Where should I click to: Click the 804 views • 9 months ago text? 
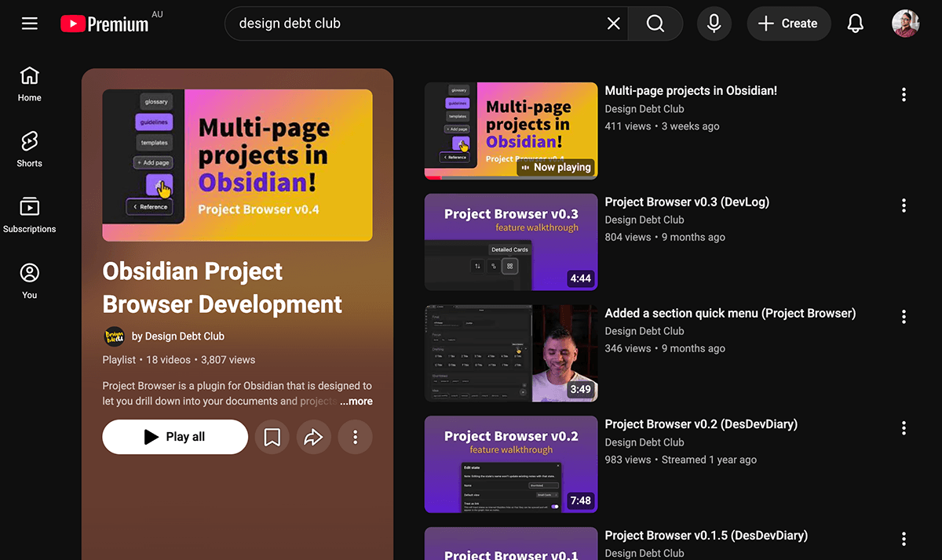[665, 238]
